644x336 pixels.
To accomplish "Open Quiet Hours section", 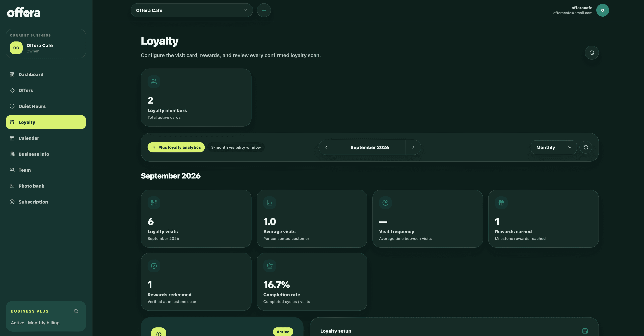I will (x=46, y=106).
